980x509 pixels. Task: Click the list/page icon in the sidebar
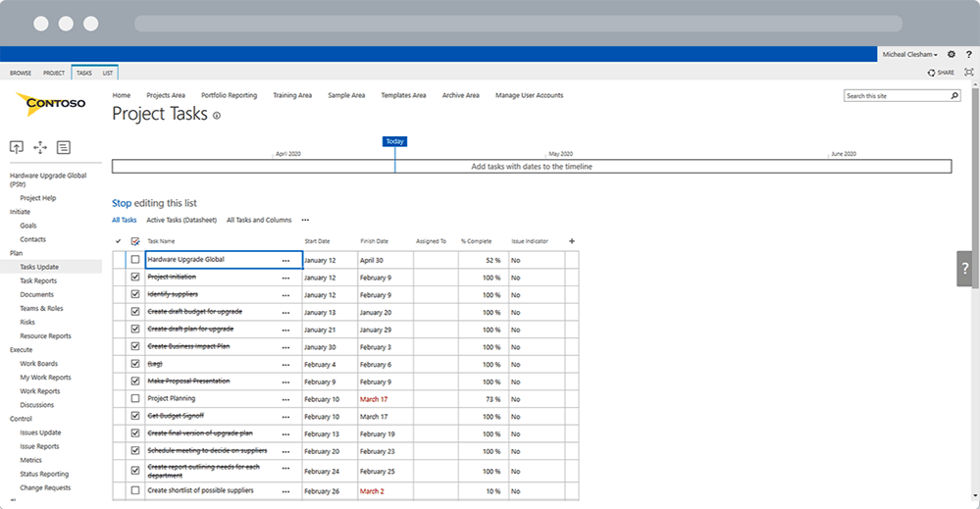coord(64,147)
